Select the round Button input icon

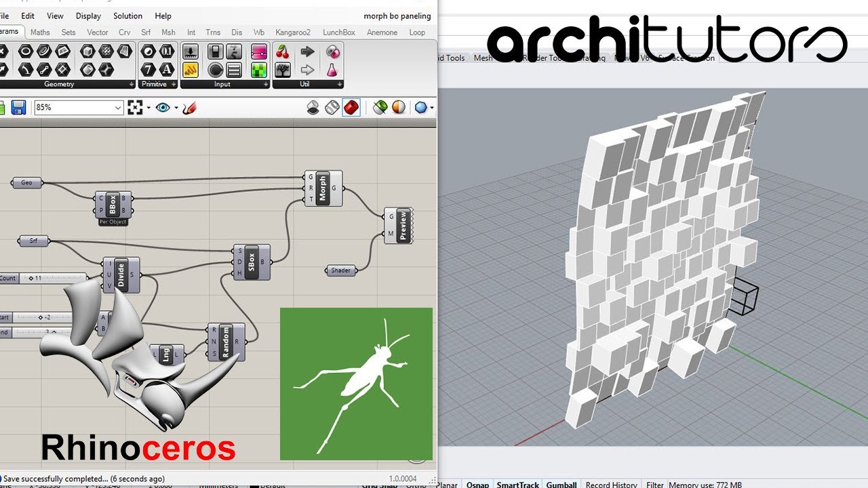[216, 70]
